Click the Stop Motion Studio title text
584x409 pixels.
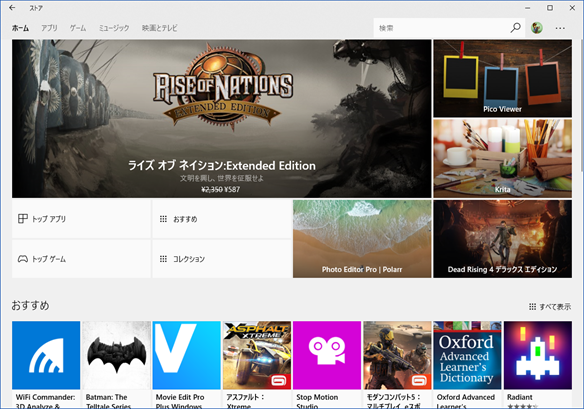tap(317, 401)
